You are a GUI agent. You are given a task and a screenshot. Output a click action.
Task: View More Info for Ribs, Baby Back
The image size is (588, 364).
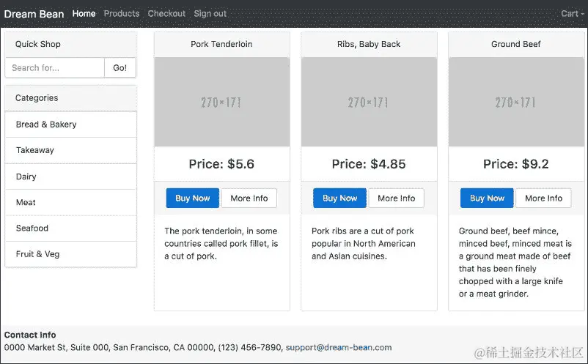click(397, 198)
